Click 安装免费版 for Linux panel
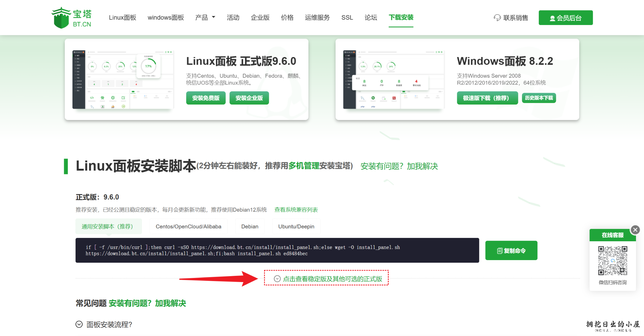The image size is (644, 336). [206, 98]
